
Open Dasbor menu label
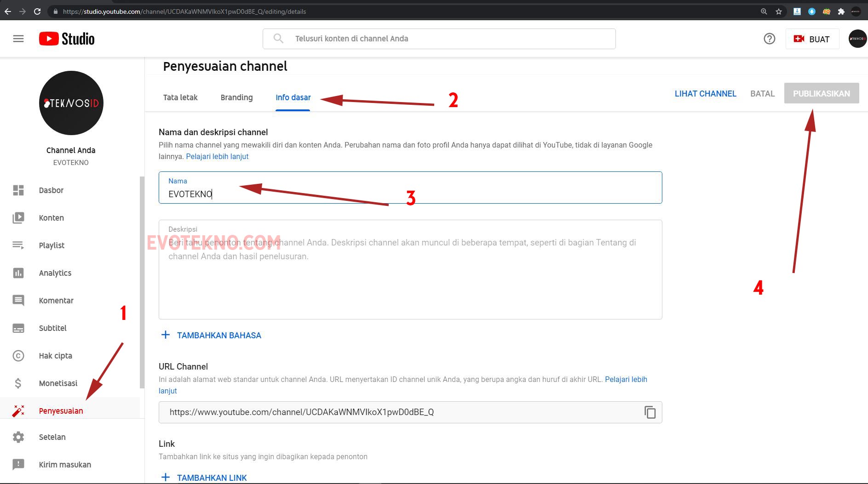click(51, 190)
